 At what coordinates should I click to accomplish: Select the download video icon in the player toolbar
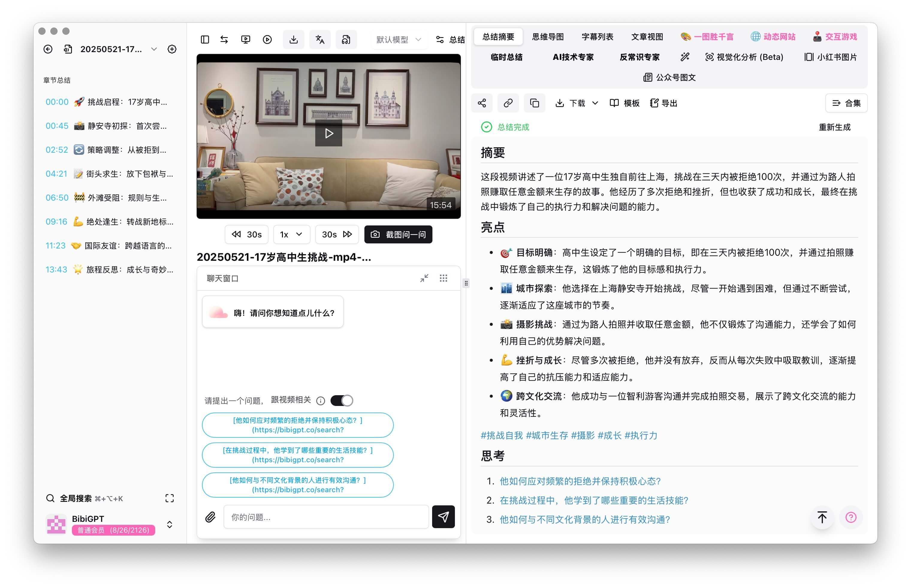[x=293, y=39]
